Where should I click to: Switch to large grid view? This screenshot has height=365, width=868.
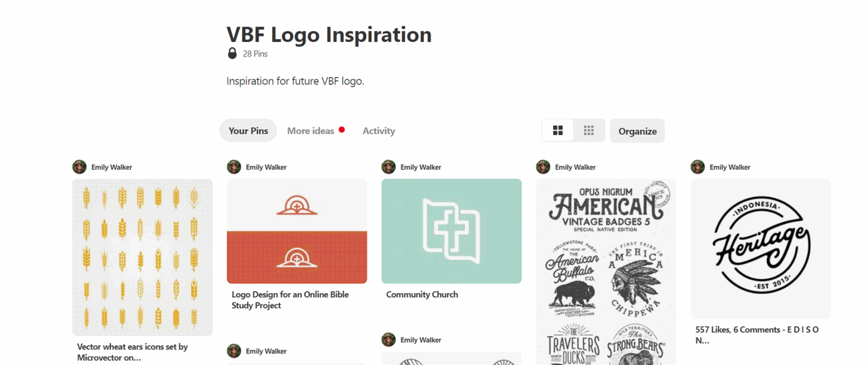coord(558,131)
